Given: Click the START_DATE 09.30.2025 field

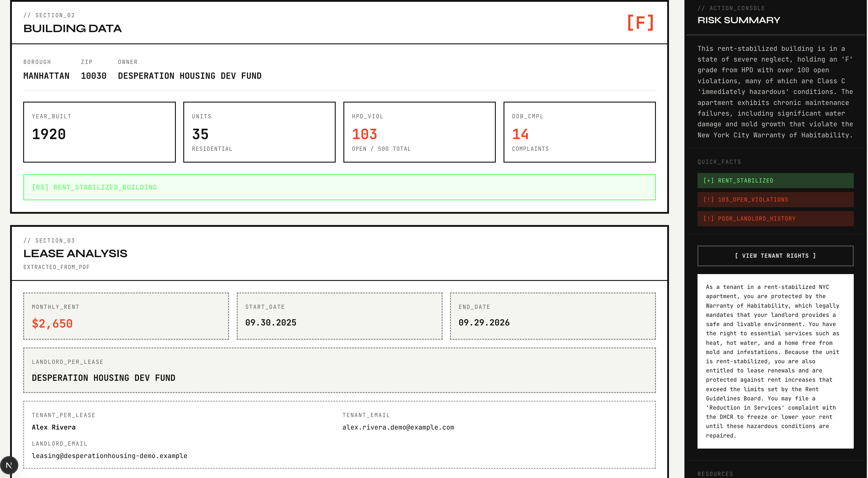Looking at the screenshot, I should [x=271, y=323].
